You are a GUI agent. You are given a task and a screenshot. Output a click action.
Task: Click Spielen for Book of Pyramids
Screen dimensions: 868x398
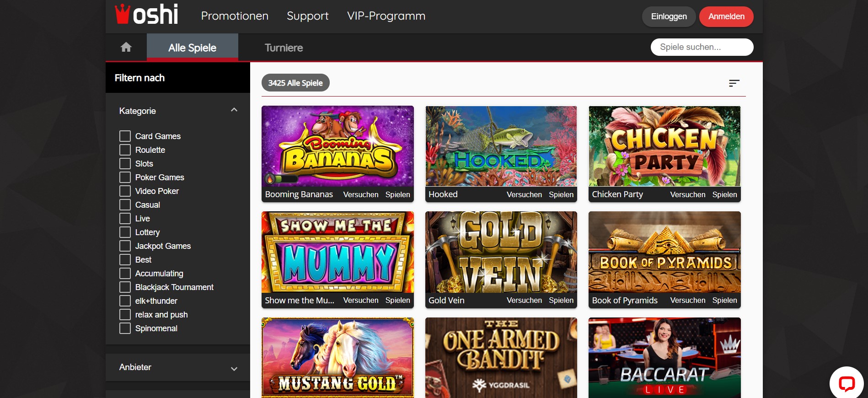coord(725,300)
